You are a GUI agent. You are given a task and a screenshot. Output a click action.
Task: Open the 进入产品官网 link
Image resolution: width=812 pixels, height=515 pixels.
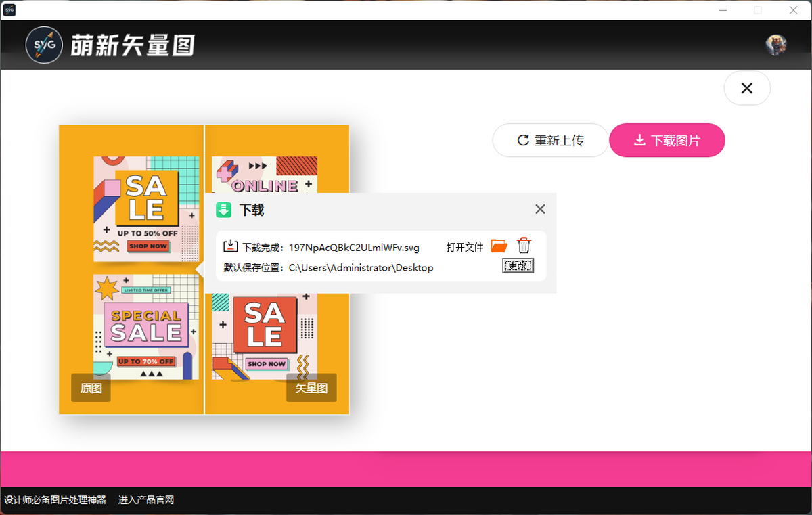coord(146,500)
